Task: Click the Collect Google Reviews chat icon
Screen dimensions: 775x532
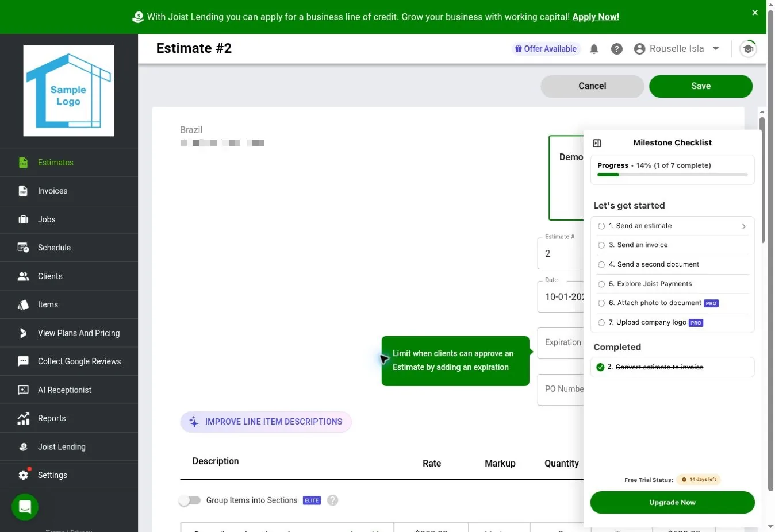Action: coord(23,361)
